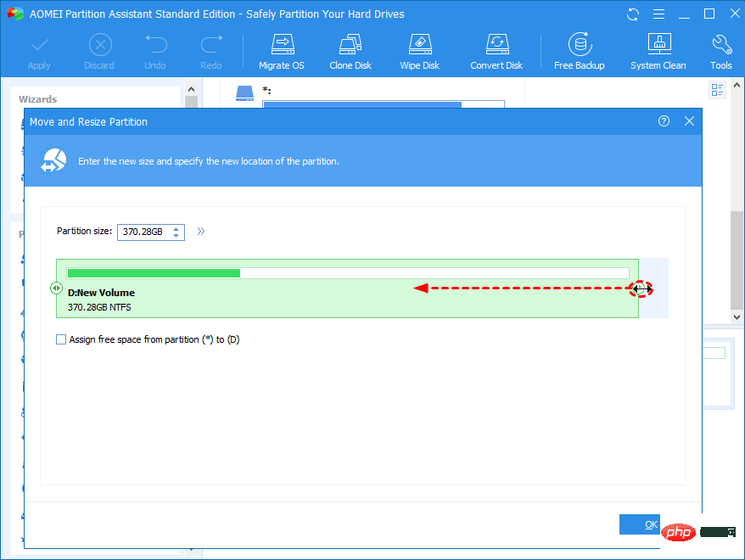Open the title bar hamburger menu
The width and height of the screenshot is (745, 560).
658,14
